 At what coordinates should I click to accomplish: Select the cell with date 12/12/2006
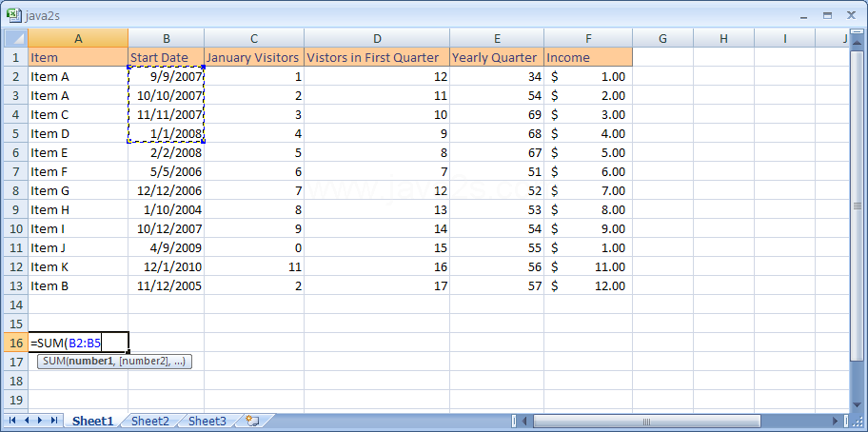(166, 190)
